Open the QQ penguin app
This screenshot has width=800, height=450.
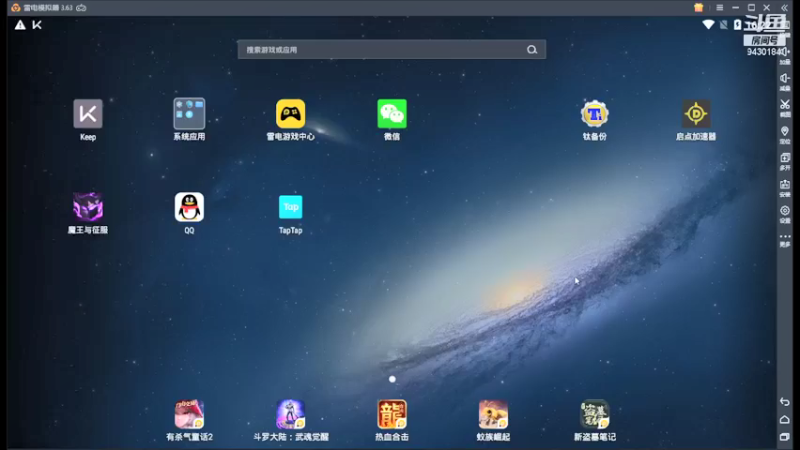click(x=189, y=207)
